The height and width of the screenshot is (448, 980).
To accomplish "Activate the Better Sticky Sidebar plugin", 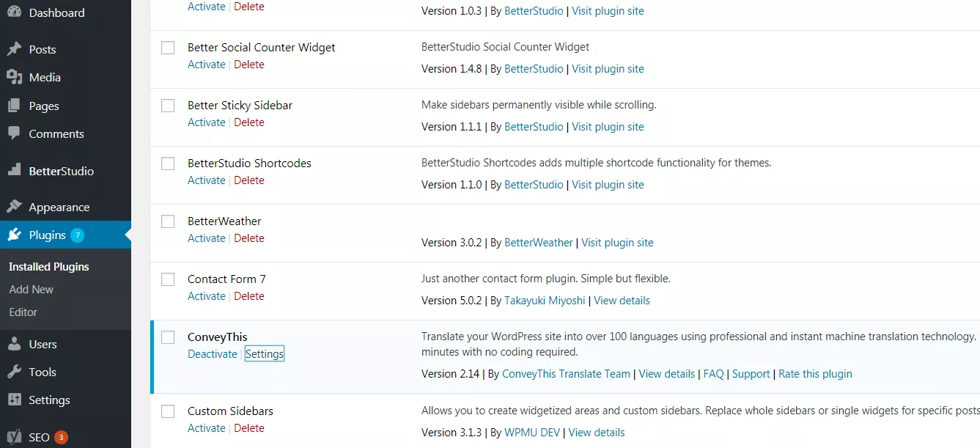I will (x=206, y=122).
